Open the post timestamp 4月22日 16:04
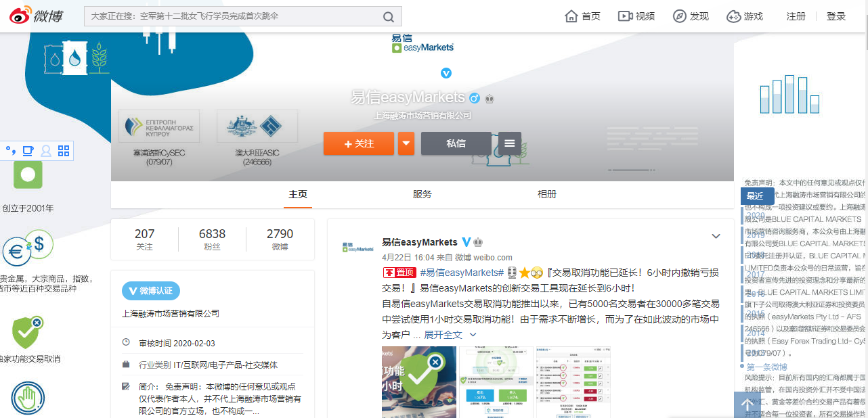The width and height of the screenshot is (868, 418). tap(408, 258)
